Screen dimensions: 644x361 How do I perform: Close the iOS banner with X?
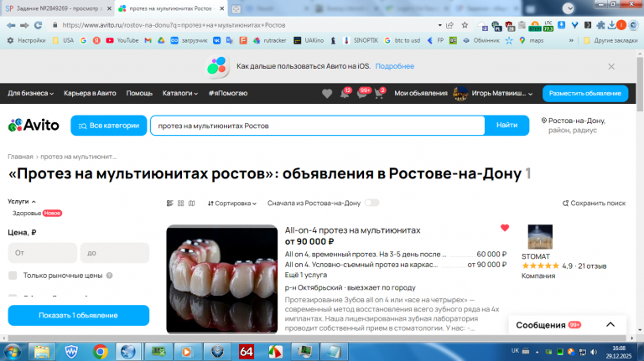pyautogui.click(x=611, y=66)
